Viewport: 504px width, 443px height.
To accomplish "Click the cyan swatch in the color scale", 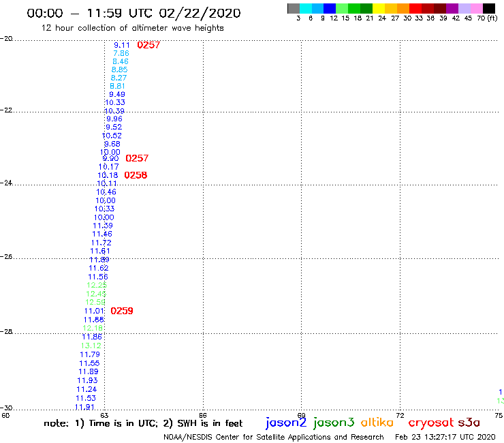I will (306, 8).
